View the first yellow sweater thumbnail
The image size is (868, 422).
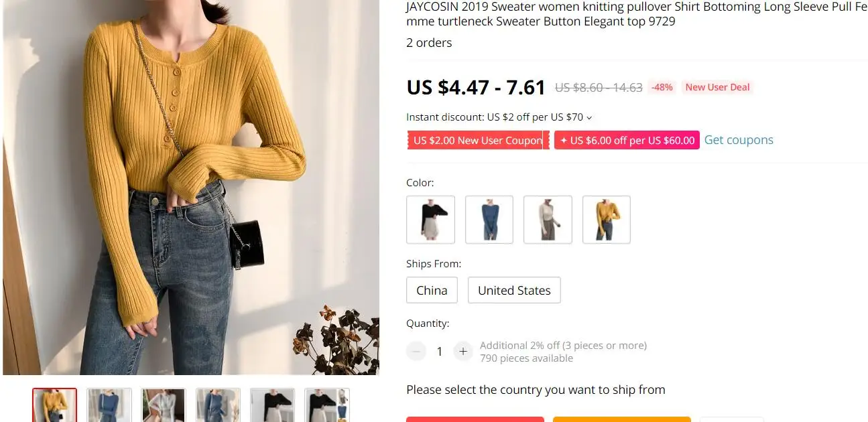55,405
